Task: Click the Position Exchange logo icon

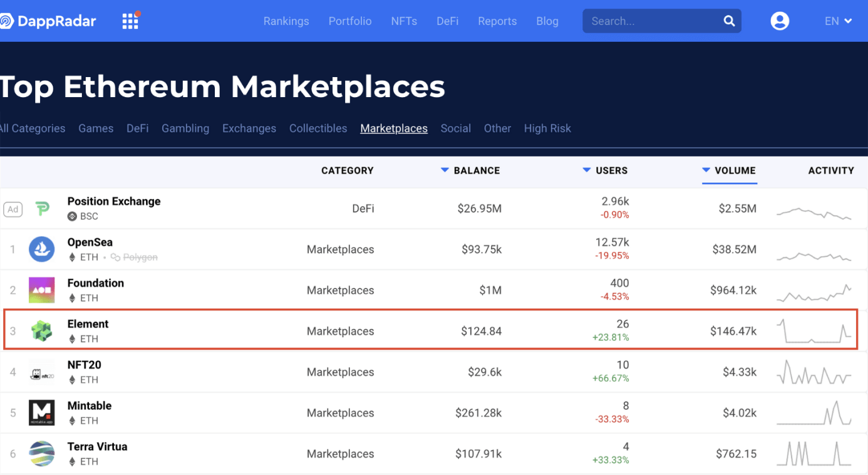Action: click(42, 209)
